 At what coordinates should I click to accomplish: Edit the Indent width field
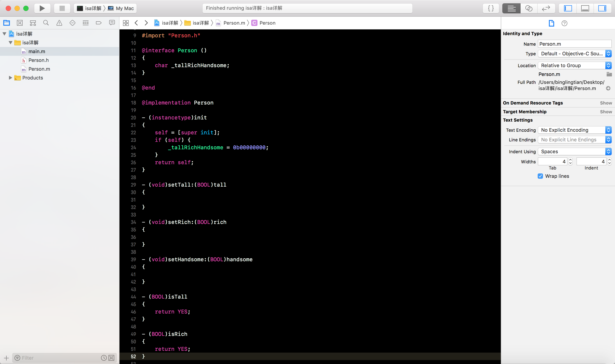pos(591,162)
